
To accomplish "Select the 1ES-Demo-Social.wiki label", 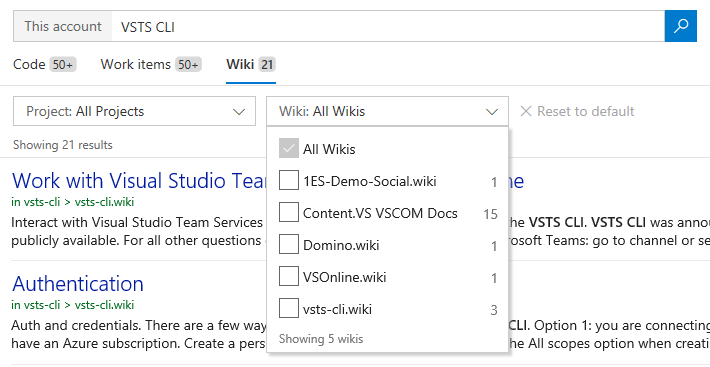I will [x=369, y=181].
